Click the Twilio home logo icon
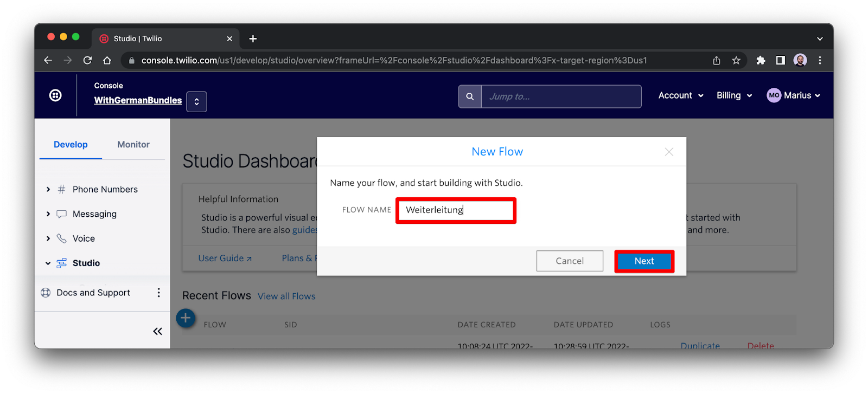868x394 pixels. [x=55, y=95]
